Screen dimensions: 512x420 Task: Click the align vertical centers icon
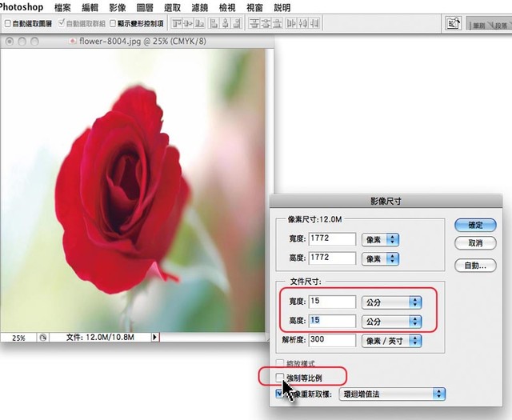[188, 23]
